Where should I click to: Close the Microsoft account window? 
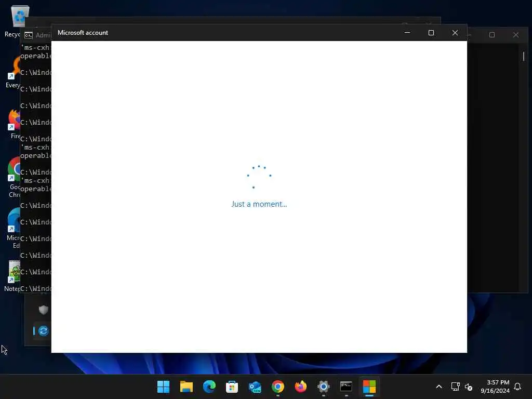click(x=455, y=33)
